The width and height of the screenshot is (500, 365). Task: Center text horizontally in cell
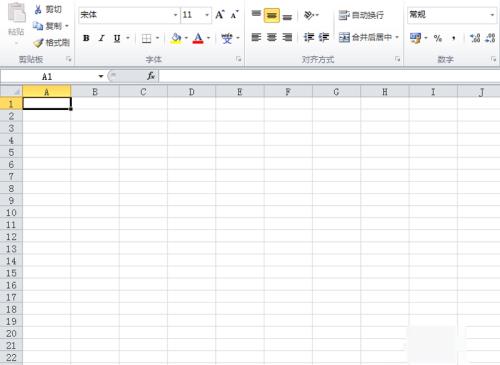coord(272,37)
